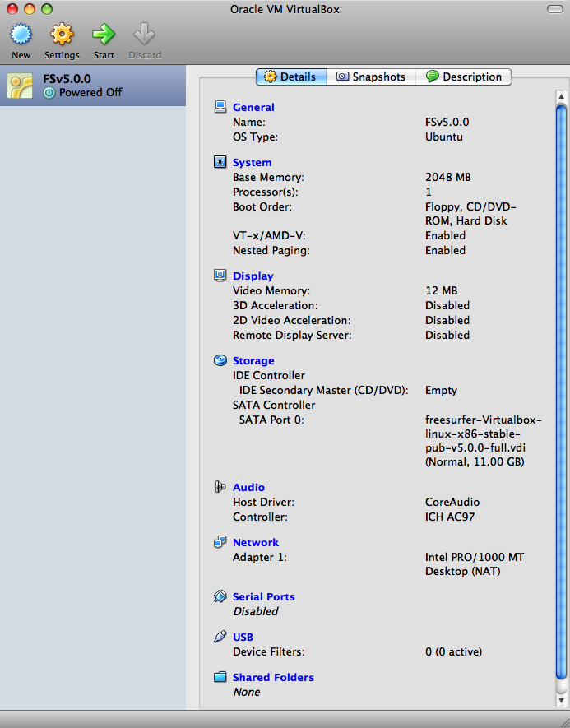Click the Storage section disk icon
The height and width of the screenshot is (728, 570).
[220, 360]
